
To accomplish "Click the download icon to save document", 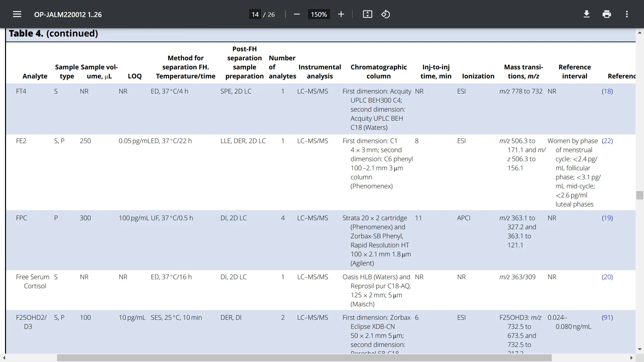I will (x=587, y=15).
